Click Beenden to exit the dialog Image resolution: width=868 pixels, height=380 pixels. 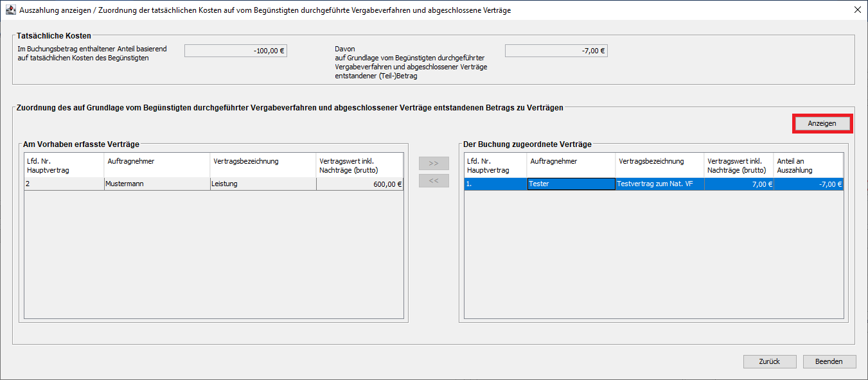[x=829, y=361]
